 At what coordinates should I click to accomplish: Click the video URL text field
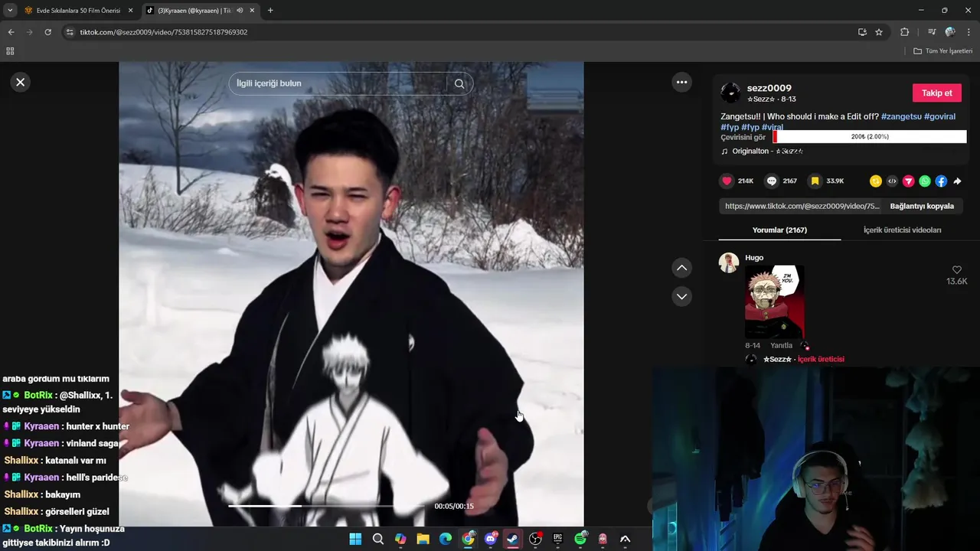coord(802,206)
